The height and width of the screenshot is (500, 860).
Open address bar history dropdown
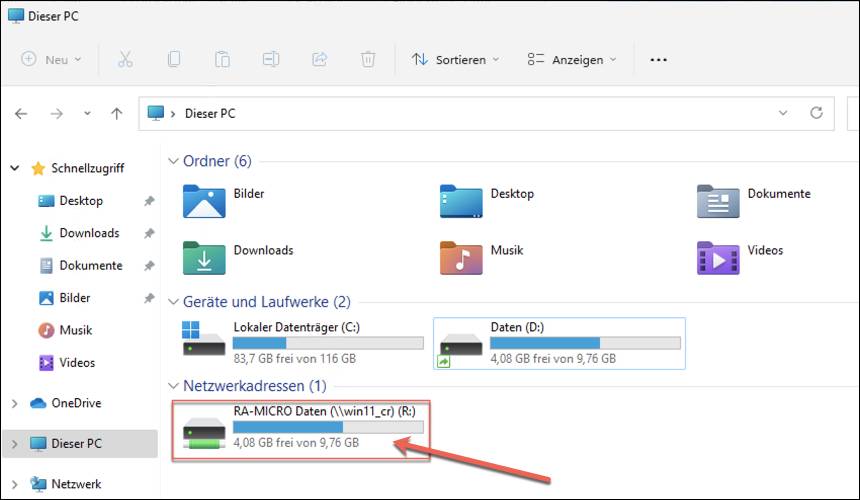pos(783,113)
